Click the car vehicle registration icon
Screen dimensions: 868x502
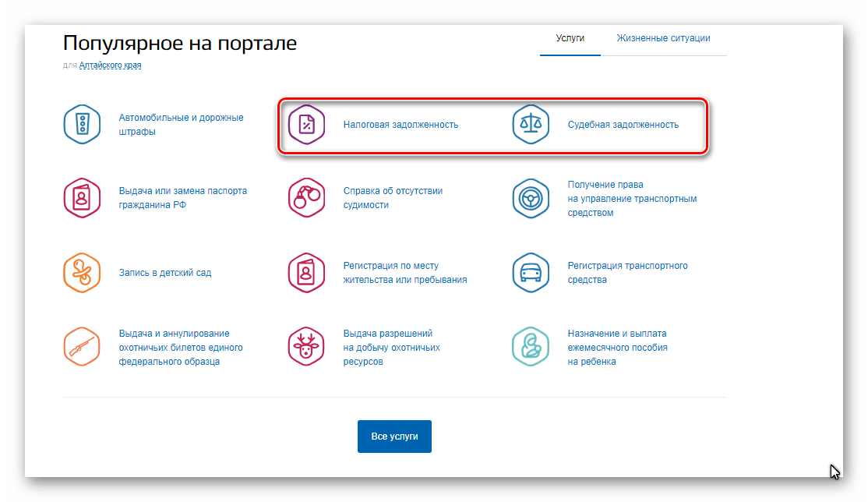pyautogui.click(x=531, y=273)
